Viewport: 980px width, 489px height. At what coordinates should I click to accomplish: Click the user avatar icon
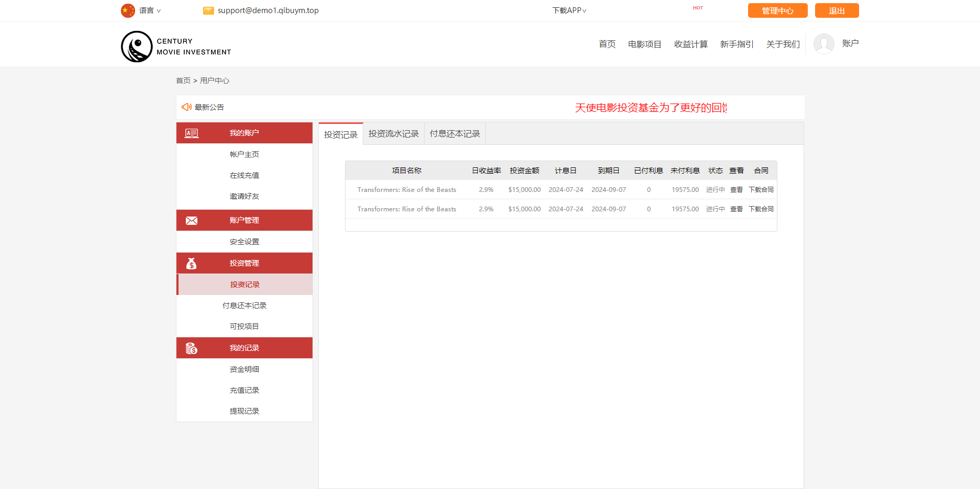pos(823,44)
